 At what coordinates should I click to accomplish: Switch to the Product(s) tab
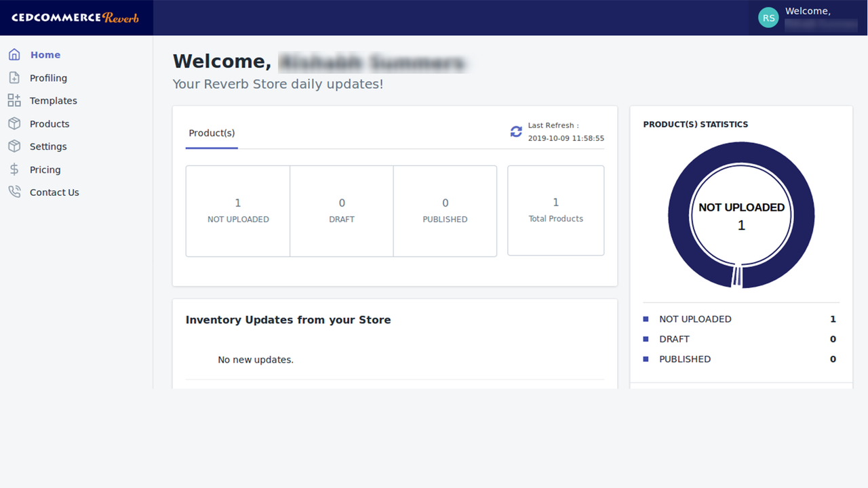(x=211, y=133)
